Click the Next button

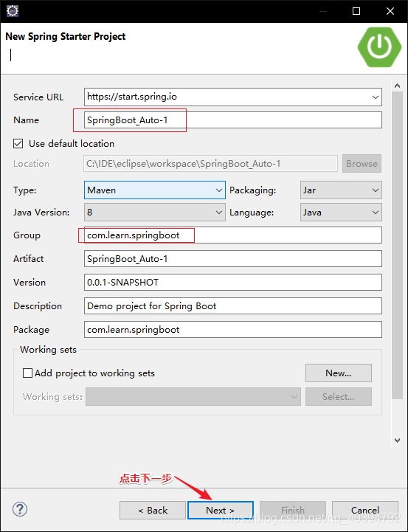tap(221, 510)
